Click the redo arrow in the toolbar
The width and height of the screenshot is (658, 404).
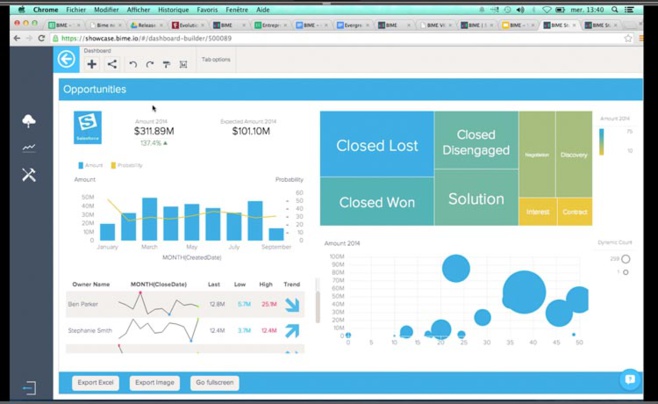150,64
